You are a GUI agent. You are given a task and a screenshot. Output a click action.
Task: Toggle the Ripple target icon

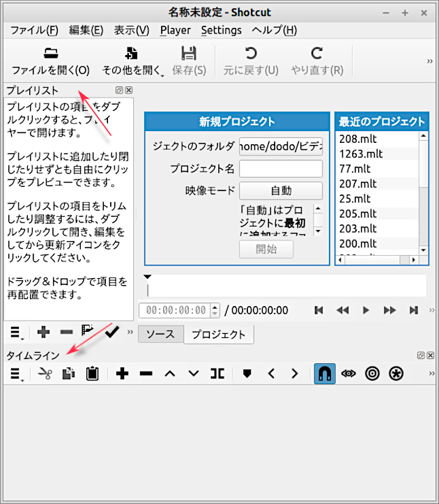372,374
